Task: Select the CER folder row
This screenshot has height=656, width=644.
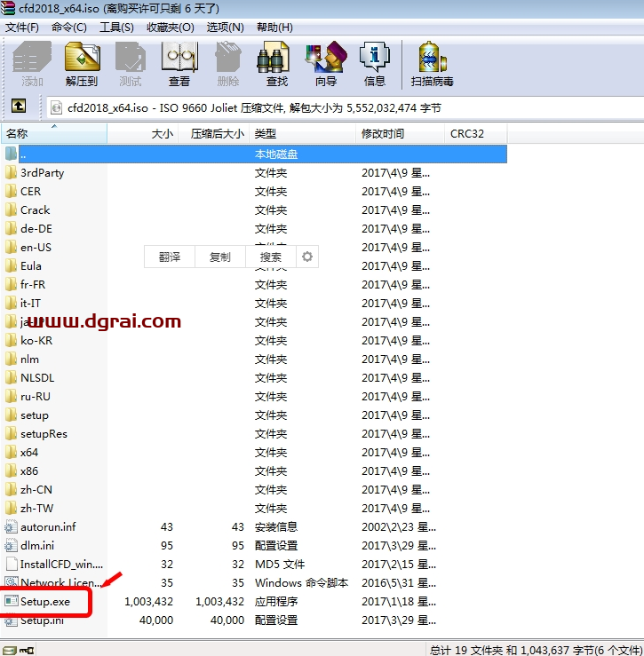Action: point(254,191)
